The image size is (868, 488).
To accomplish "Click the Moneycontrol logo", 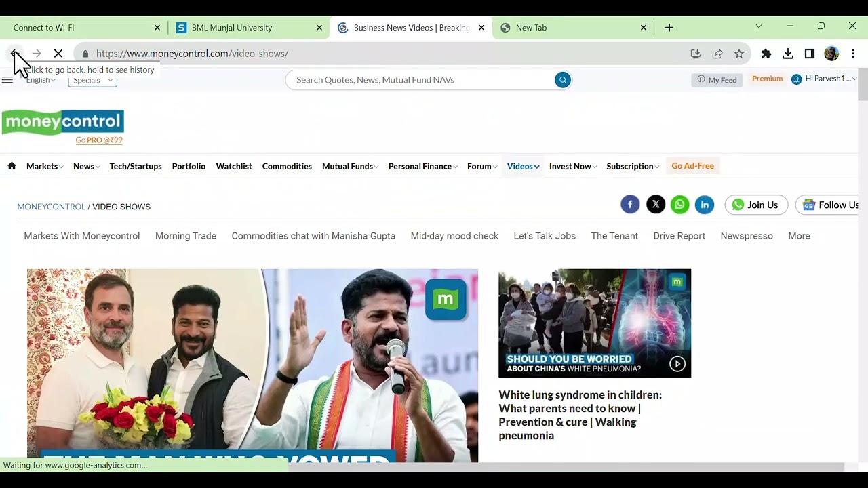I will click(62, 122).
